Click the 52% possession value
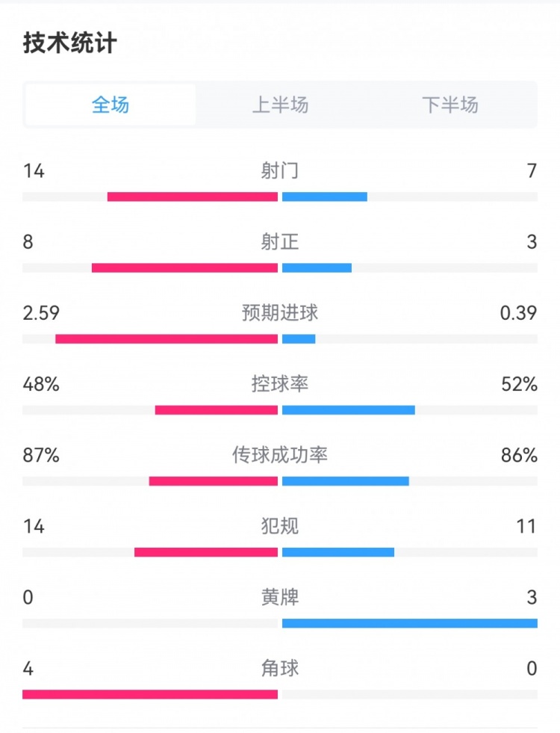Image resolution: width=560 pixels, height=733 pixels. pos(520,384)
